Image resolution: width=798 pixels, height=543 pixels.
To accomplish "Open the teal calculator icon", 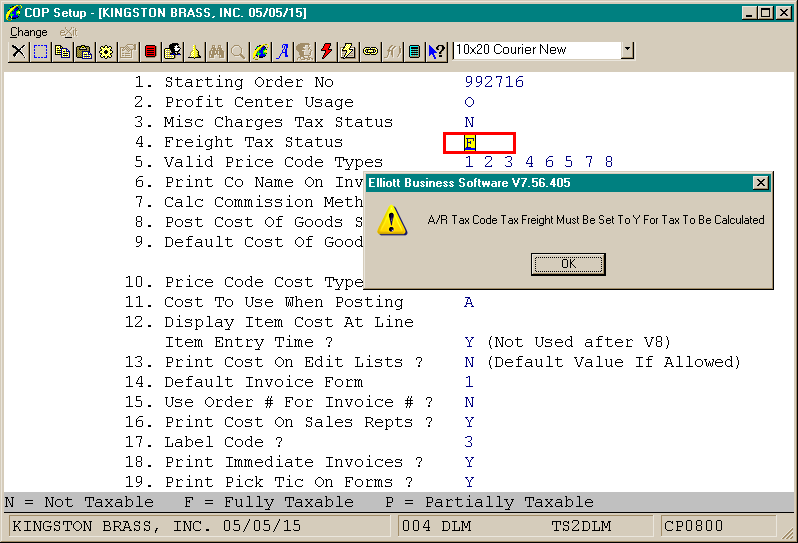I will (414, 51).
